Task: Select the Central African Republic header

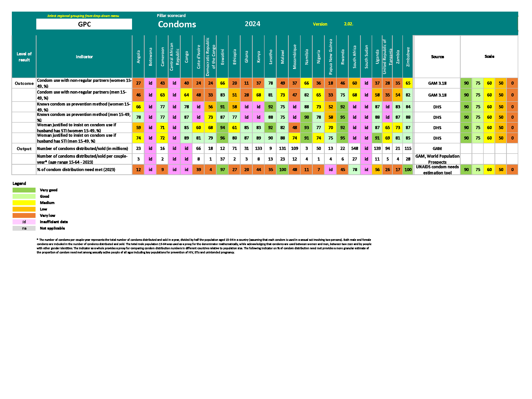Action: click(174, 57)
